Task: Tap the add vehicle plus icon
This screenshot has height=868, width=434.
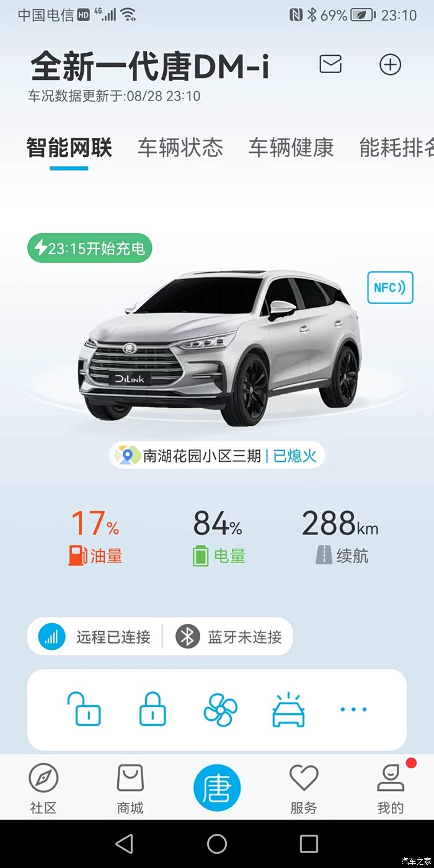Action: point(391,64)
